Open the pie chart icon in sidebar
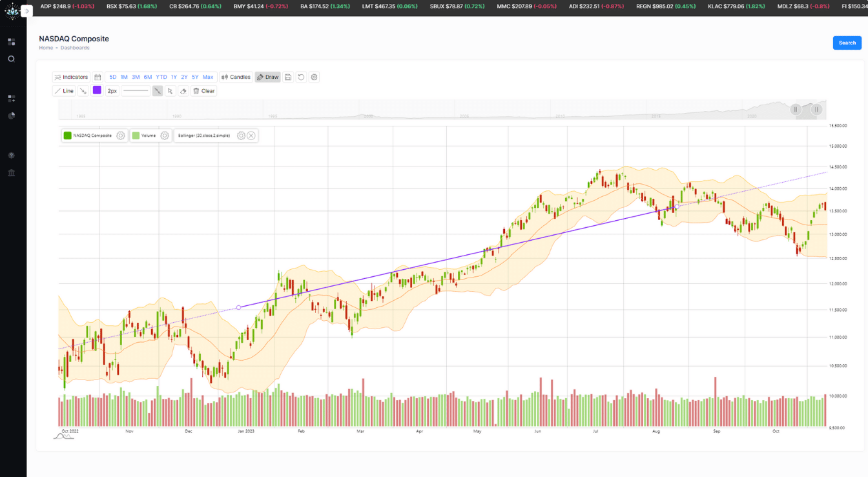The width and height of the screenshot is (868, 477). click(x=11, y=116)
